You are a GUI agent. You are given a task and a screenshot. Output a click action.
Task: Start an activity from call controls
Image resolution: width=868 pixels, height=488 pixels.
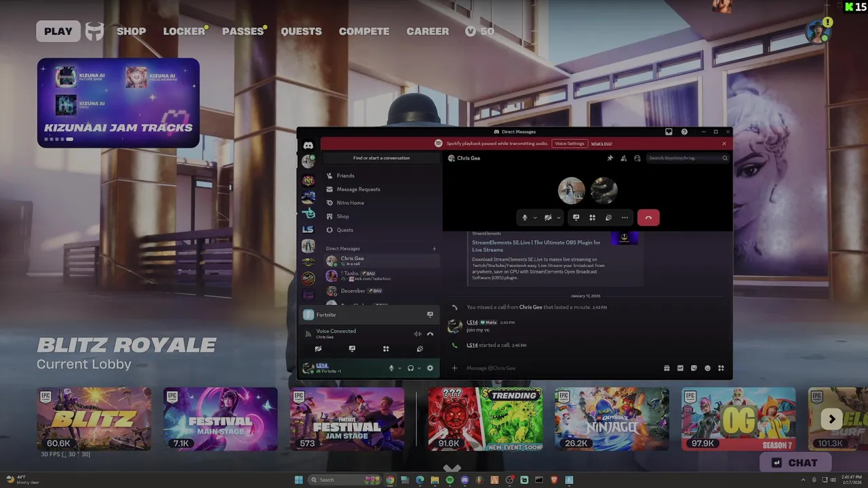tap(592, 218)
